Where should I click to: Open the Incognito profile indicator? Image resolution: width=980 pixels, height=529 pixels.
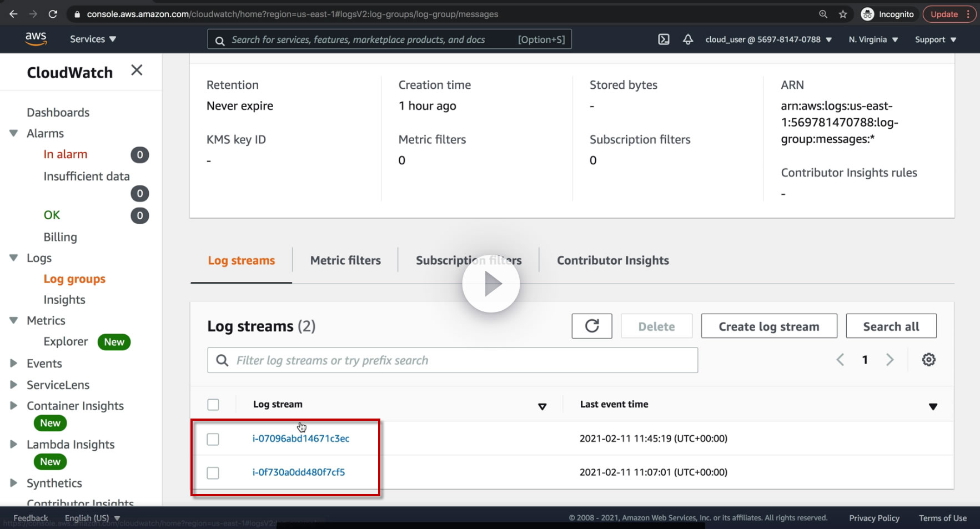pos(887,14)
